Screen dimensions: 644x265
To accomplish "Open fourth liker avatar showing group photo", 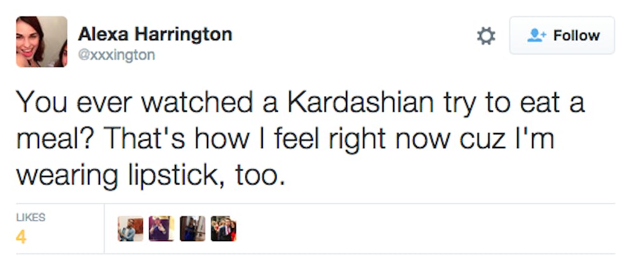I will pos(223,229).
